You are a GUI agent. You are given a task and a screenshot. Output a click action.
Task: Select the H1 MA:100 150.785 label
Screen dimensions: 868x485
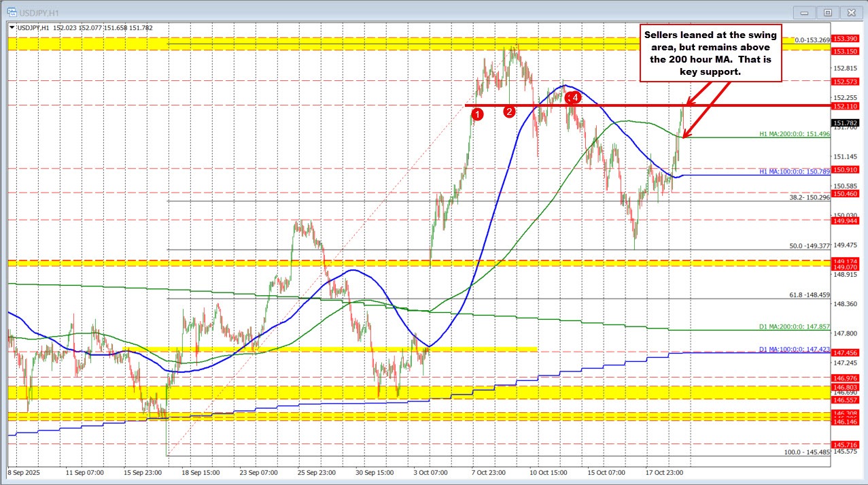click(x=795, y=173)
